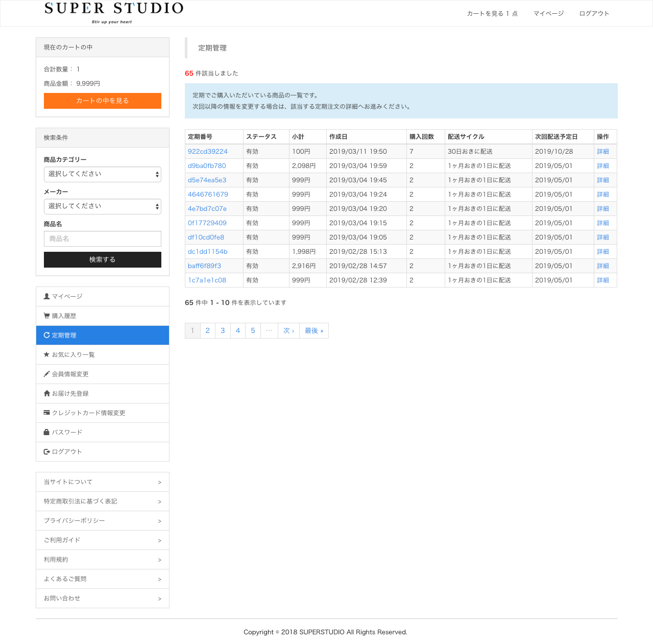Click the orange カートの中を見る button
The width and height of the screenshot is (653, 644).
tap(103, 101)
